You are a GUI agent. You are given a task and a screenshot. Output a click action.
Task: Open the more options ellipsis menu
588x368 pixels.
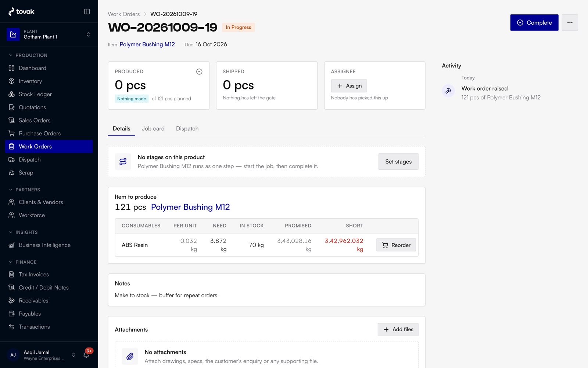click(x=570, y=22)
